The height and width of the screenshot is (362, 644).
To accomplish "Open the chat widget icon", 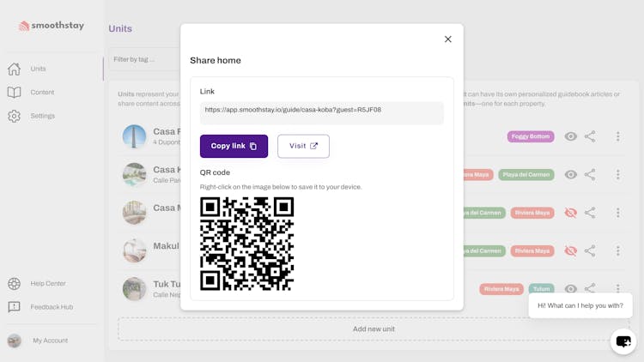I will (x=623, y=341).
